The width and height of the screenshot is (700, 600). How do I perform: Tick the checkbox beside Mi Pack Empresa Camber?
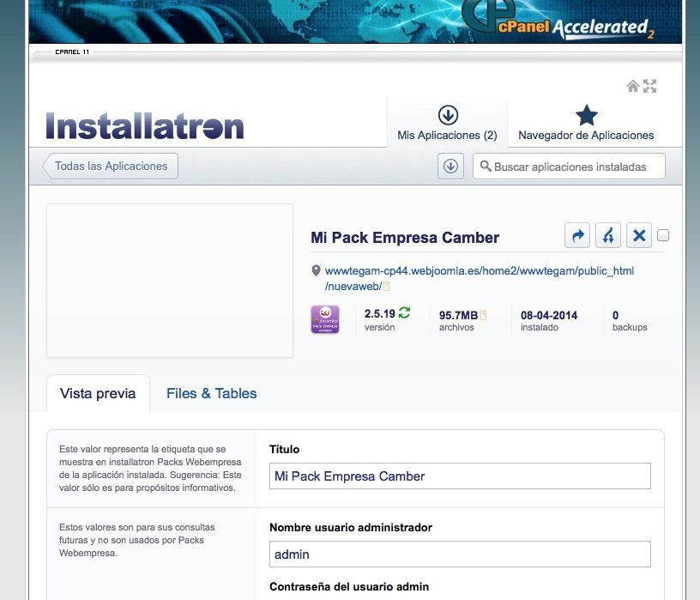(x=663, y=235)
